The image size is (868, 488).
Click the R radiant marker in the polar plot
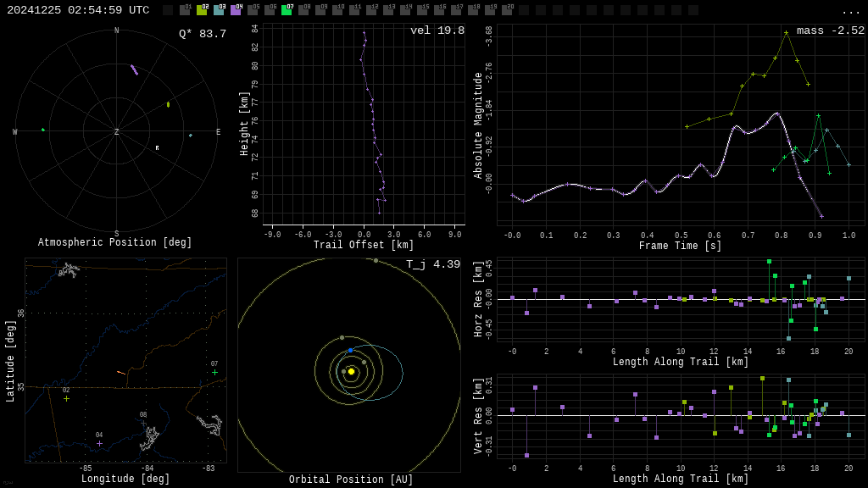(x=157, y=148)
